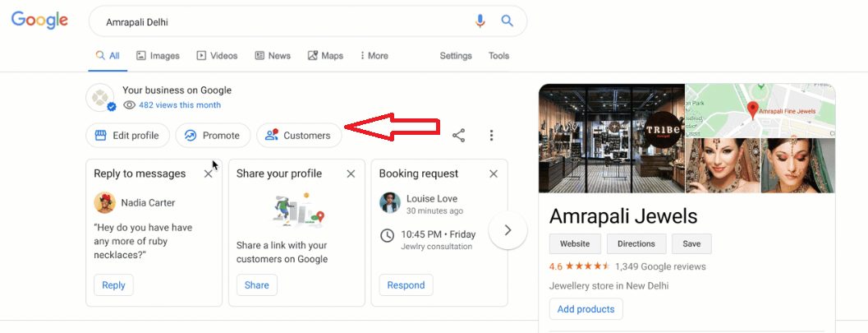The height and width of the screenshot is (333, 868).
Task: Open the right bridal jewellery photo
Action: click(798, 165)
